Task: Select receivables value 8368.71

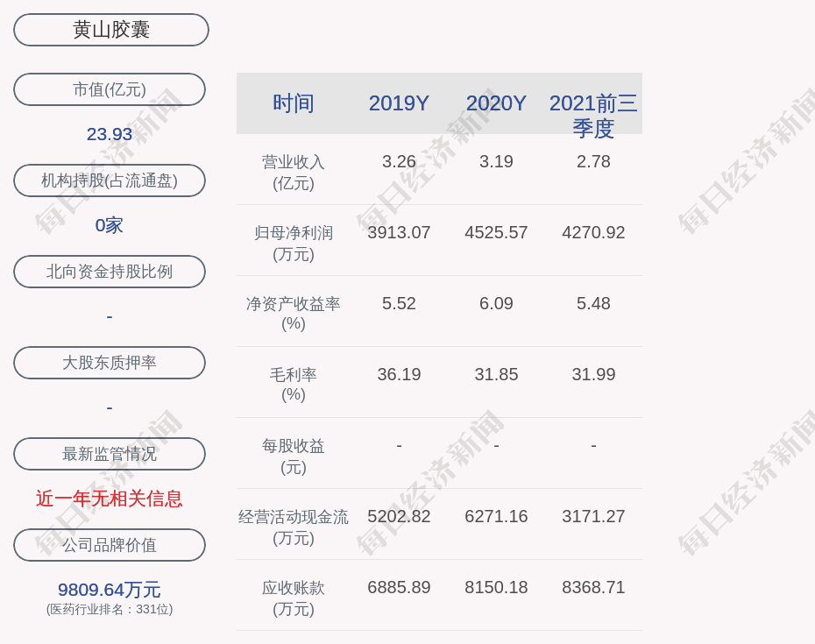Action: pyautogui.click(x=593, y=587)
